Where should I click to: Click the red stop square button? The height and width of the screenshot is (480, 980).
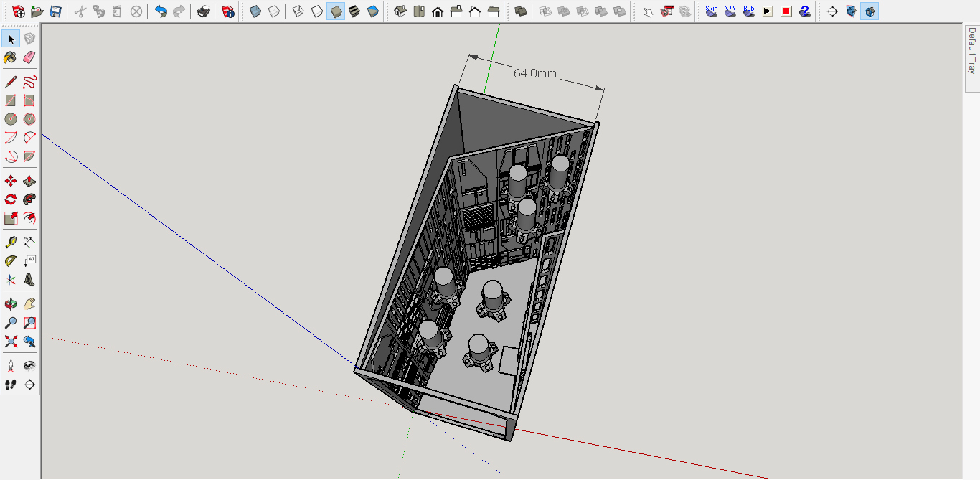(786, 11)
